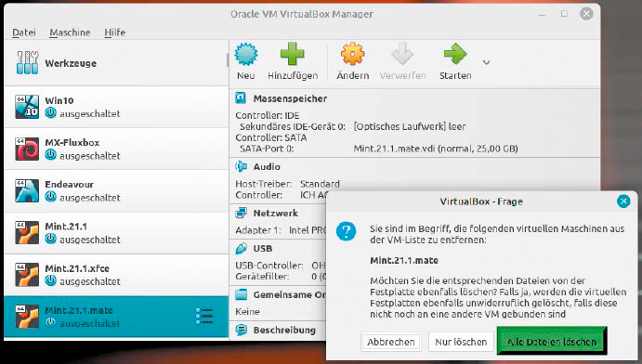Click the Verwerfen arrow icon
Viewport: 642px width, 364px height.
click(x=402, y=54)
